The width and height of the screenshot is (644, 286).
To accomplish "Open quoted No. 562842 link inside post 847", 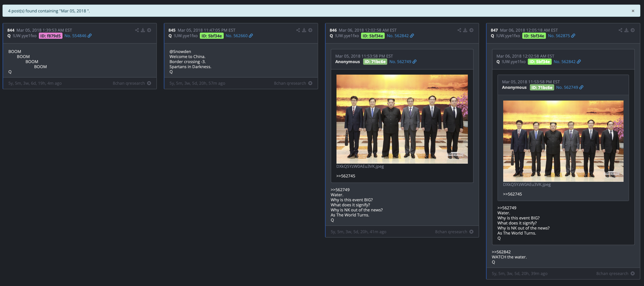I will (x=565, y=62).
